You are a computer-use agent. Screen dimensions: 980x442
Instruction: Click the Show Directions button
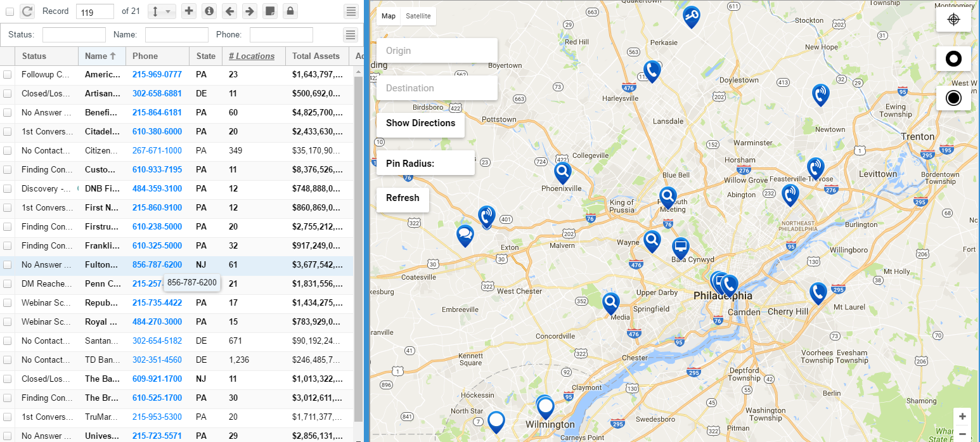420,126
